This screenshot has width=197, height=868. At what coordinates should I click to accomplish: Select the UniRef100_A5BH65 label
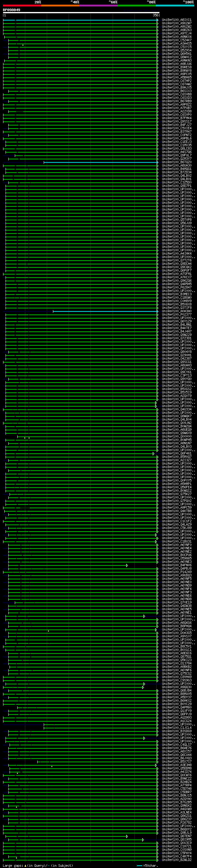coord(176,78)
